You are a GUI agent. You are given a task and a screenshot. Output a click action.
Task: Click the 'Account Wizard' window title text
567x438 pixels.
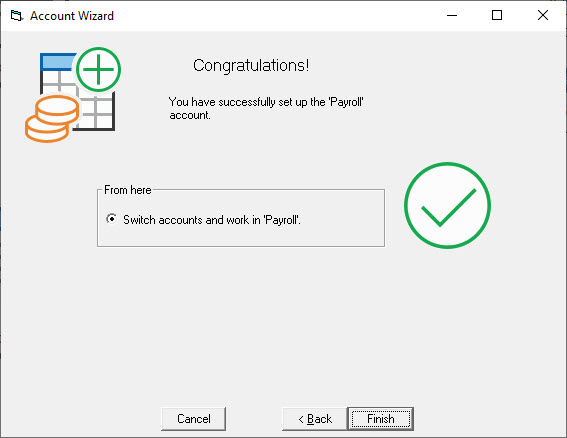(72, 16)
